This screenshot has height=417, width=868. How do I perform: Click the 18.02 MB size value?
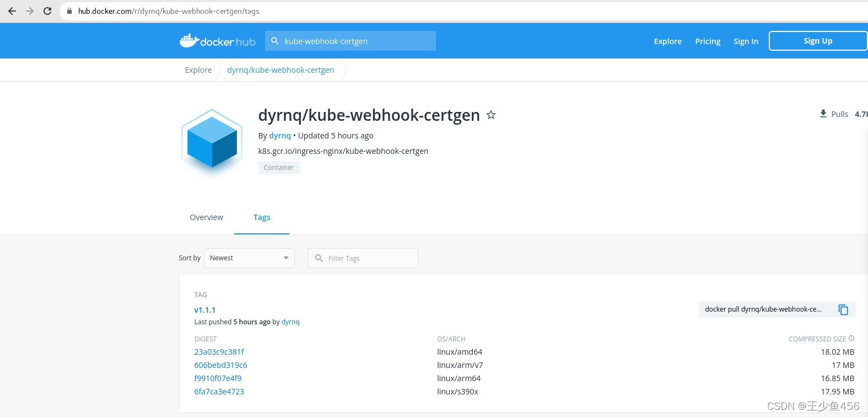[838, 352]
